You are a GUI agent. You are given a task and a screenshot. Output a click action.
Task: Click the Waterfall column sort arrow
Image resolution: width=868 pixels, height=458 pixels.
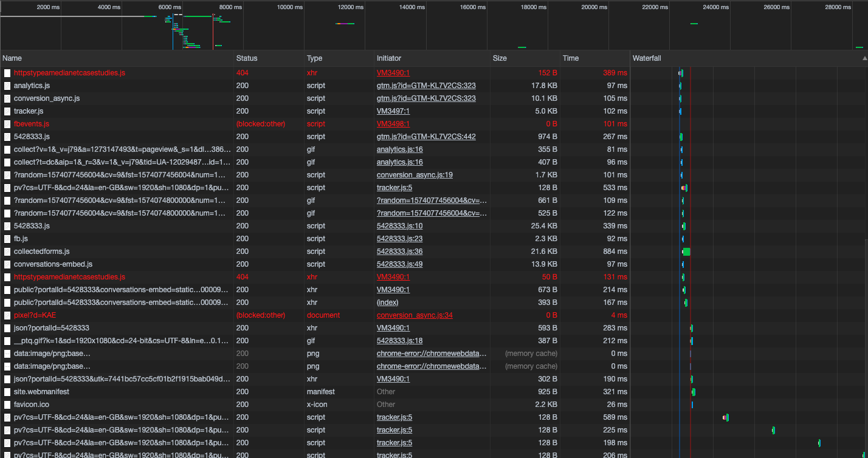864,58
